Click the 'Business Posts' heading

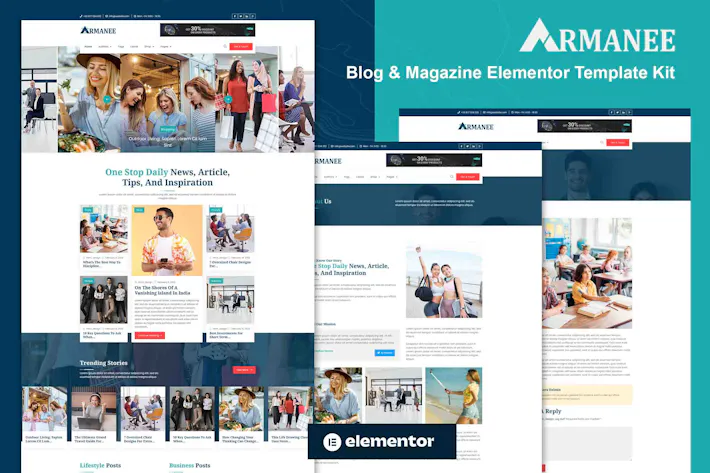point(190,465)
